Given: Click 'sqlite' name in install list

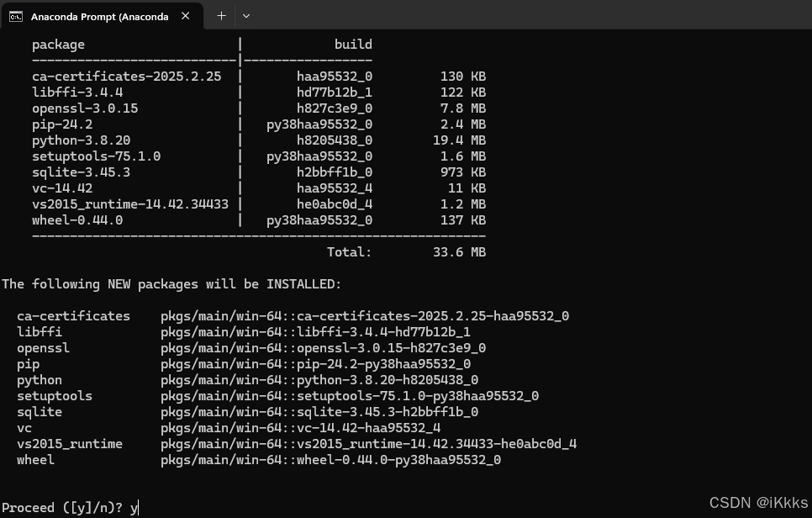Looking at the screenshot, I should tap(40, 412).
